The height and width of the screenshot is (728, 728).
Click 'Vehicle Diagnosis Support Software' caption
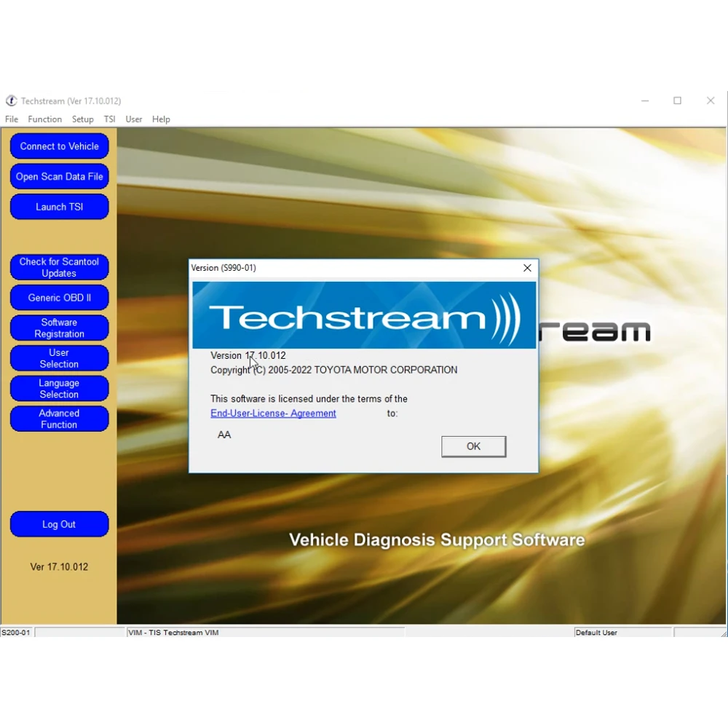coord(437,540)
